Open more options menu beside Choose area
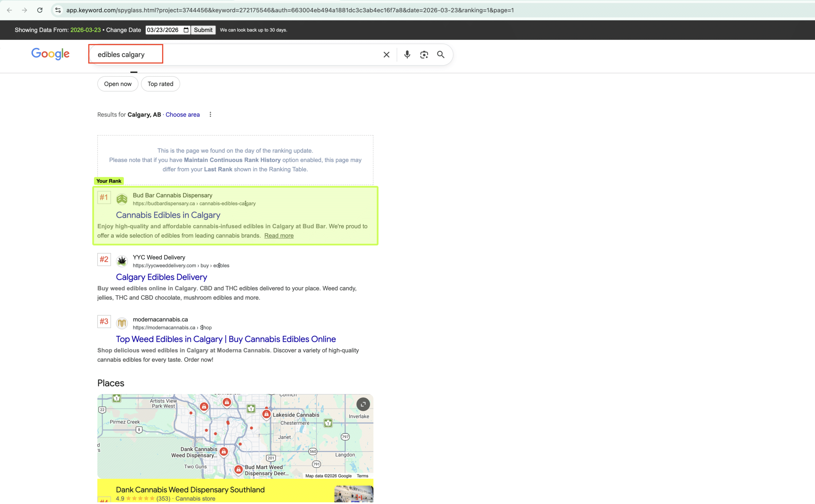This screenshot has height=504, width=815. pos(210,115)
